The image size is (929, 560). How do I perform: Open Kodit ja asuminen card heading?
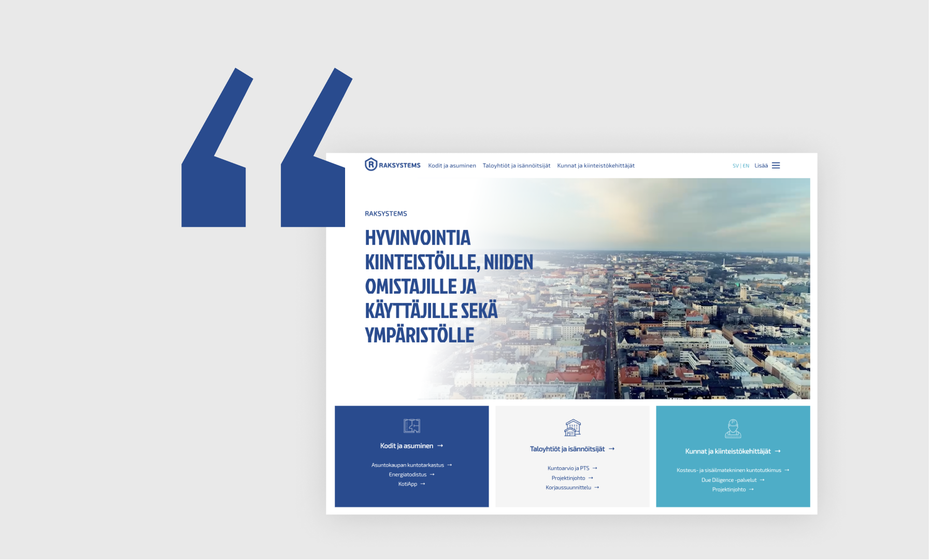tap(411, 446)
